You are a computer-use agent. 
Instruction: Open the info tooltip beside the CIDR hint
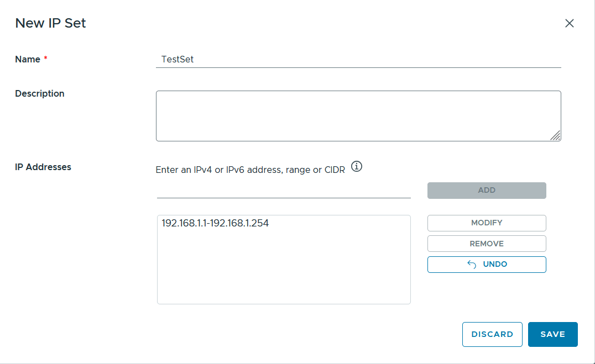[x=356, y=166]
